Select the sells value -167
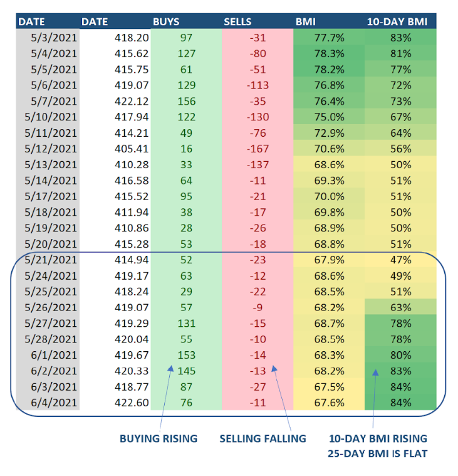 tap(258, 149)
